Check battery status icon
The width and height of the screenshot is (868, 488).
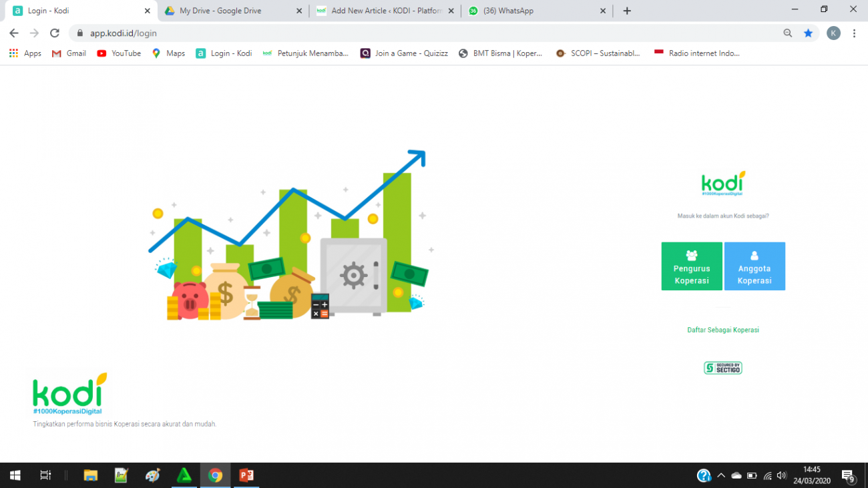[x=752, y=475]
